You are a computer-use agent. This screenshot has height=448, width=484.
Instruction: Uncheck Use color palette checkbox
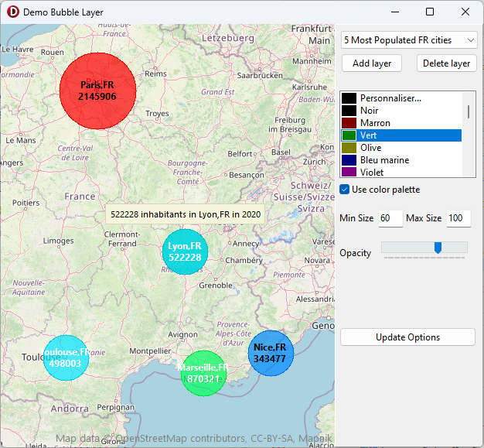pyautogui.click(x=345, y=190)
